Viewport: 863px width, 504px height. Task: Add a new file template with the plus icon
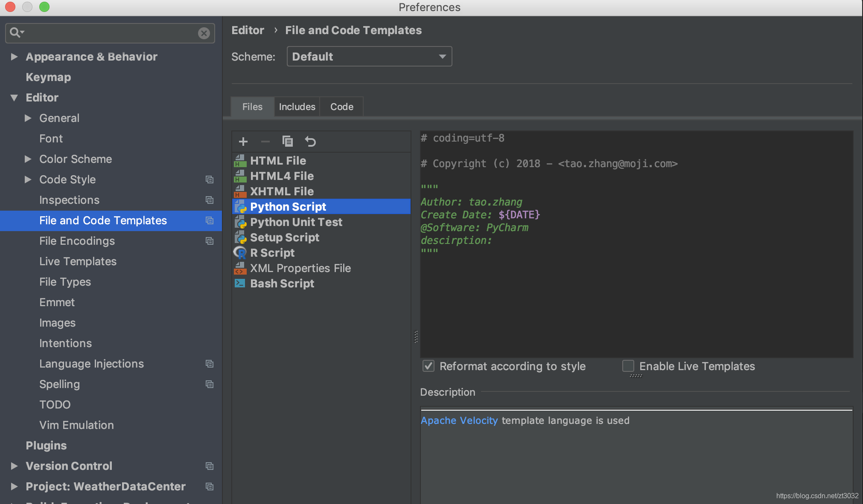pyautogui.click(x=243, y=141)
